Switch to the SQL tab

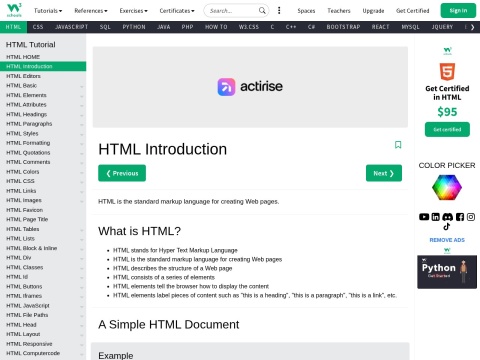[x=105, y=27]
